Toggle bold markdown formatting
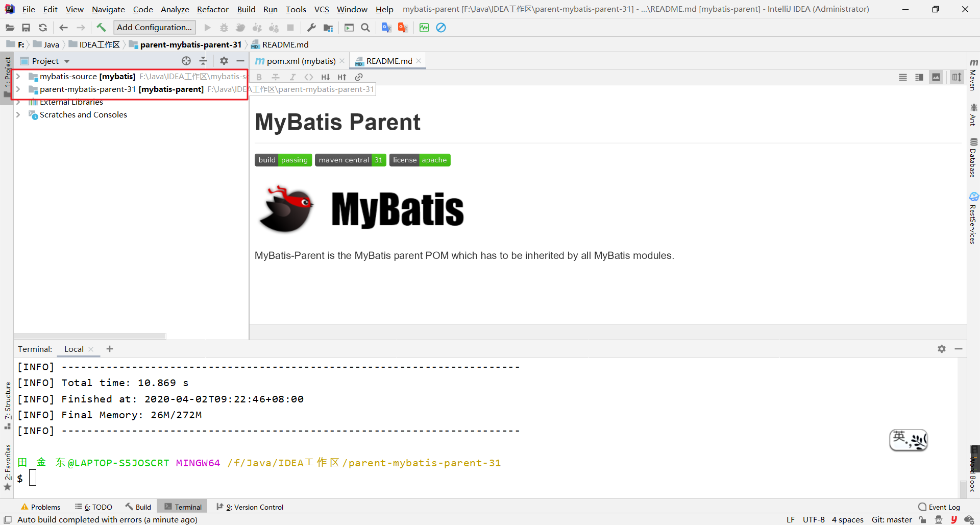This screenshot has height=525, width=980. (259, 77)
